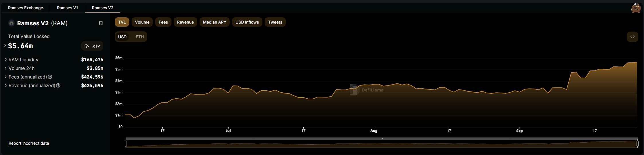
Task: Click the Ramses V2 (RAM) heading
Action: (42, 23)
